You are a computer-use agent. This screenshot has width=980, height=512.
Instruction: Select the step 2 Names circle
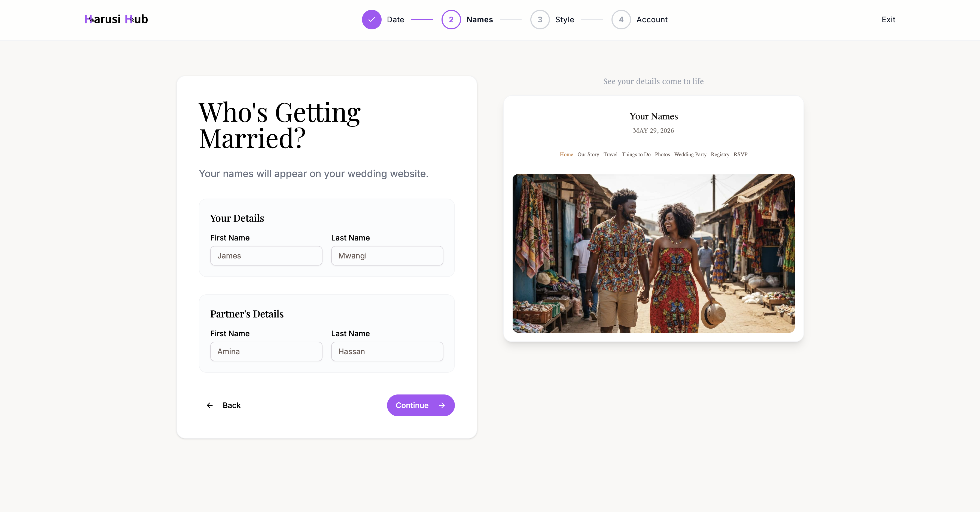click(451, 19)
